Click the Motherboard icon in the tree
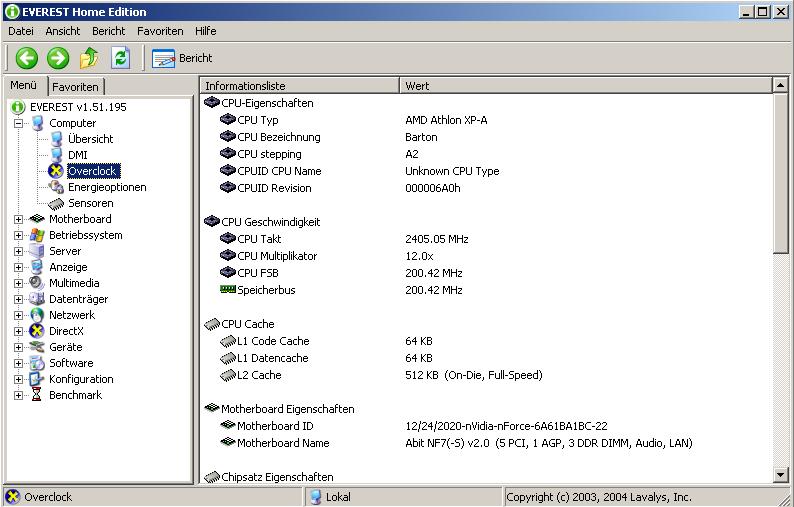The height and width of the screenshot is (507, 794). click(x=37, y=219)
